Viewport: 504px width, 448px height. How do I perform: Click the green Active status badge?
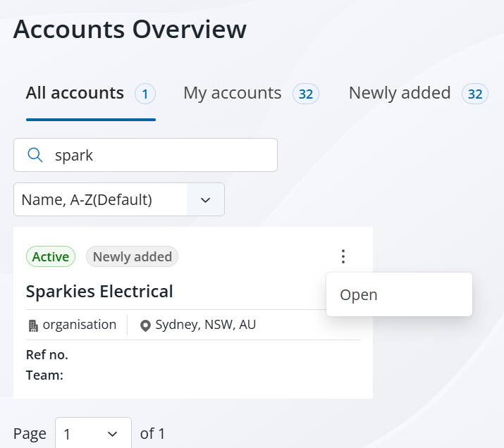point(51,257)
